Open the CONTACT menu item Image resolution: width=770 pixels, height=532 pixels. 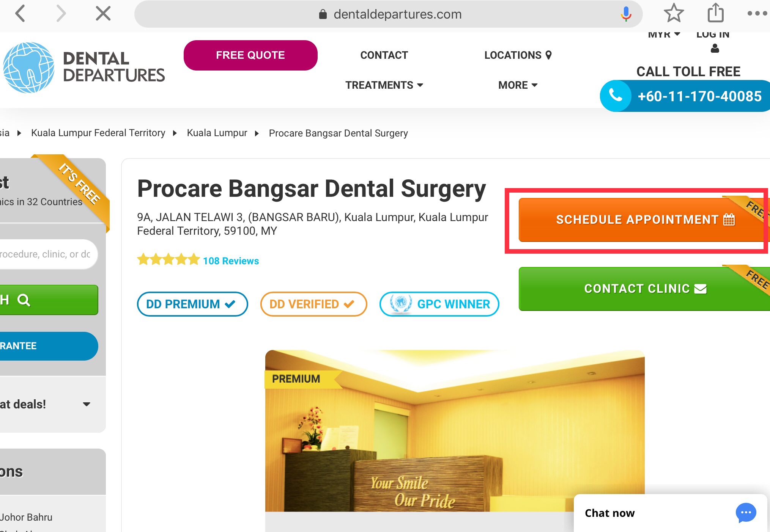(384, 55)
